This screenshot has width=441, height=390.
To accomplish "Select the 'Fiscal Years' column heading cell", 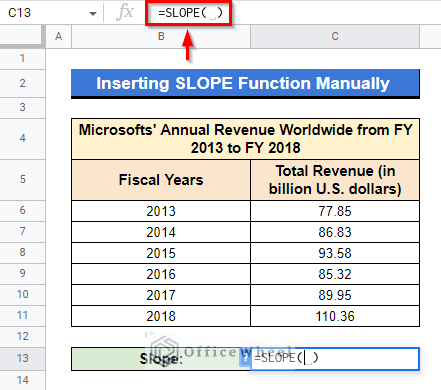I will (161, 180).
